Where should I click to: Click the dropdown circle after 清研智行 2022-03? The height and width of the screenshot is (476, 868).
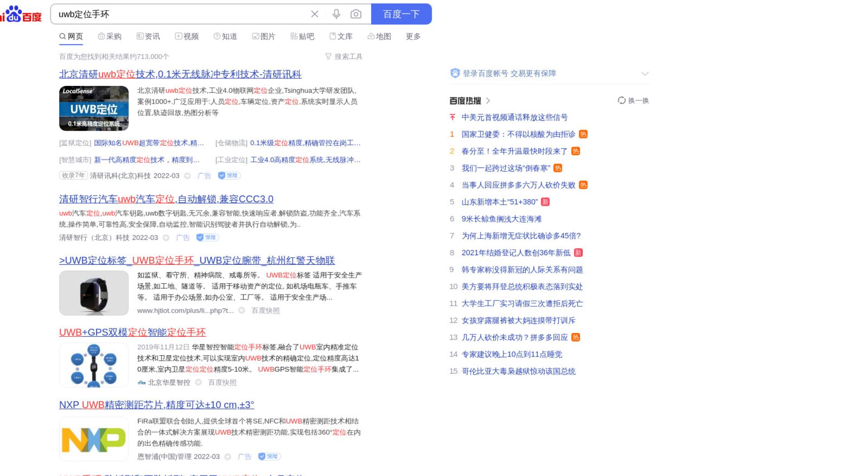(166, 238)
